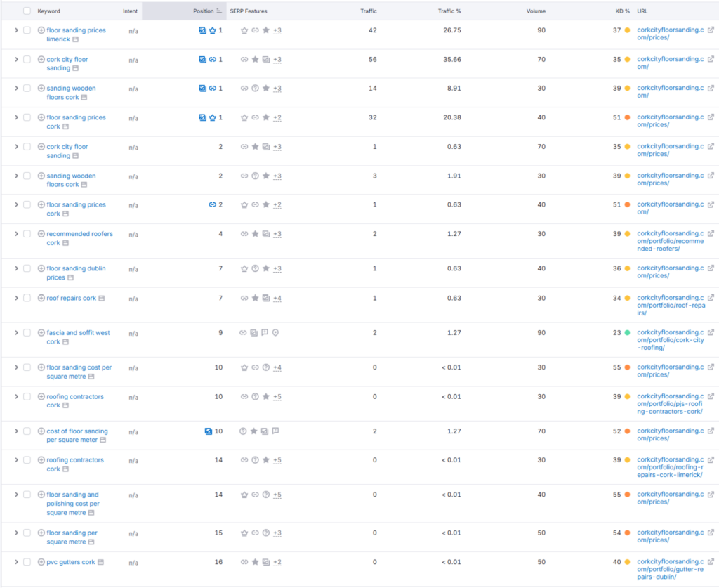Click the plus icon beside 'roof repairs cork'
Image resolution: width=719 pixels, height=588 pixels.
(x=41, y=298)
